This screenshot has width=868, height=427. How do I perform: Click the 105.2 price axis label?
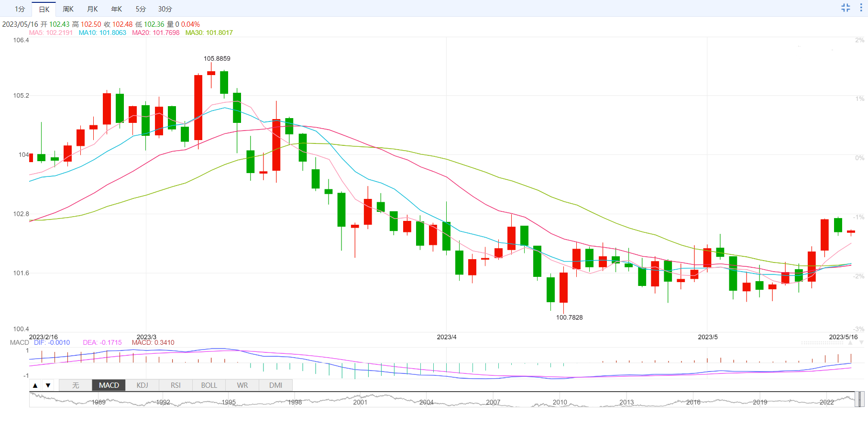21,96
